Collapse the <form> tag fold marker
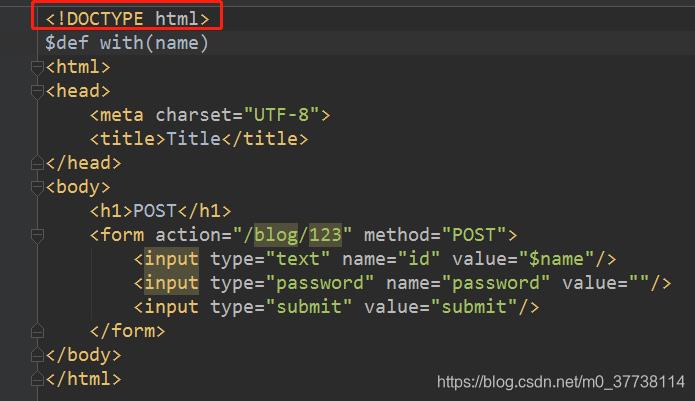This screenshot has height=401, width=695. pos(37,235)
